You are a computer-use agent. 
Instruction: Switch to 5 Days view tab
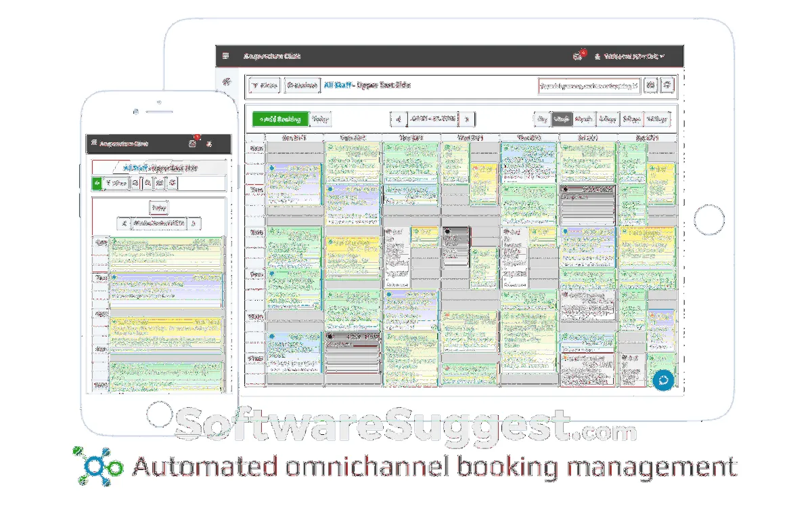pos(631,119)
